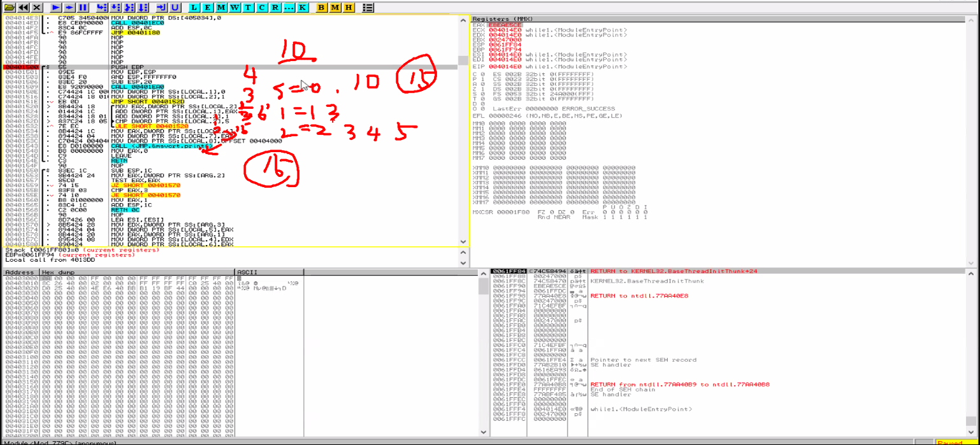The width and height of the screenshot is (980, 445).
Task: Close the debugged program with the X icon
Action: pos(37,7)
